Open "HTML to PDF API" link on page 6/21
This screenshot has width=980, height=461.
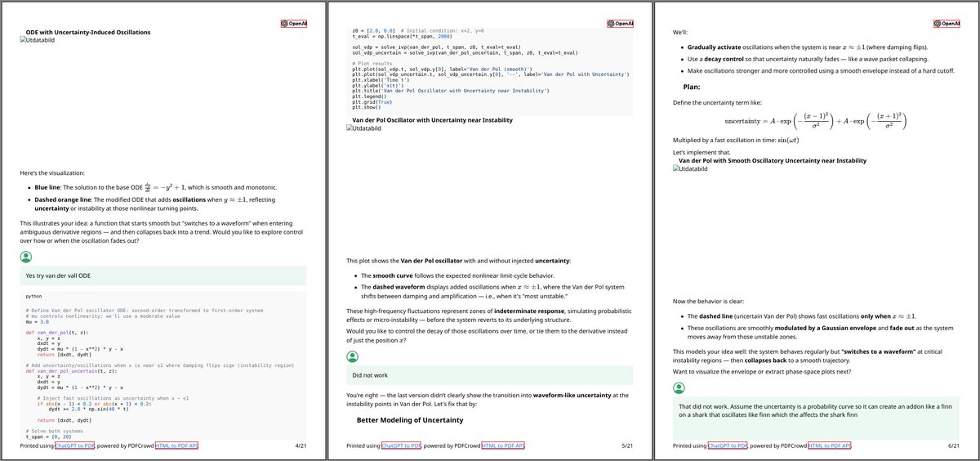click(830, 445)
